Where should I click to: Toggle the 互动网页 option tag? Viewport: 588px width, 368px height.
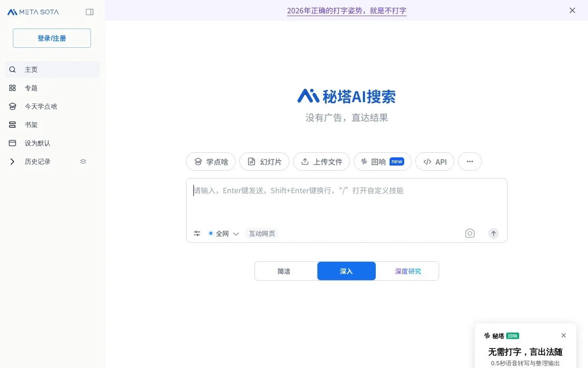262,234
